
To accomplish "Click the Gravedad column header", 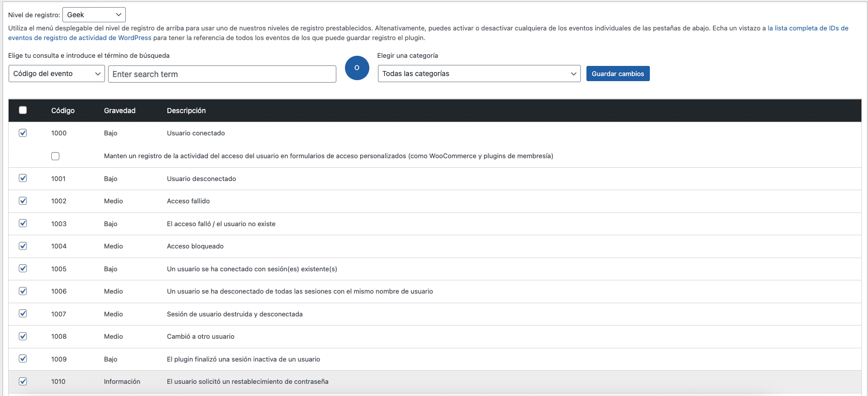I will click(120, 111).
